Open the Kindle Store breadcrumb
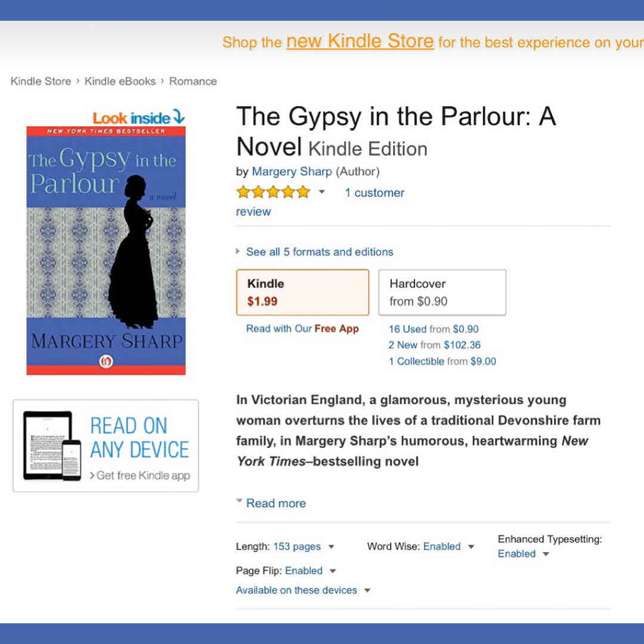644x644 pixels. [x=41, y=81]
